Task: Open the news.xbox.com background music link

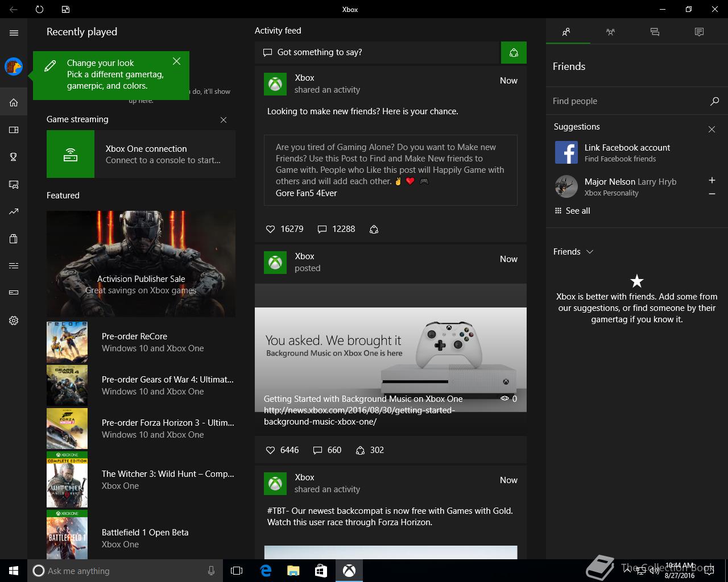Action: point(359,416)
